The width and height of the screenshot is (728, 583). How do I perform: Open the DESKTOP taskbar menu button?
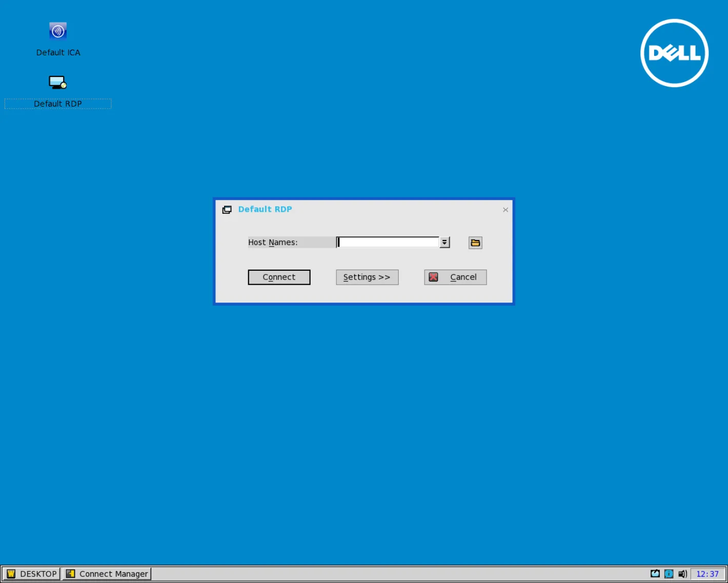(x=32, y=574)
